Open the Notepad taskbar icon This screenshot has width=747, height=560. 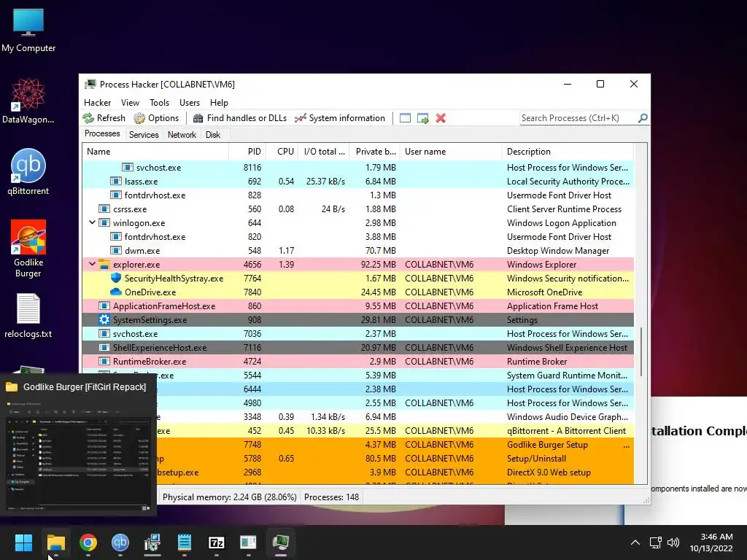(185, 542)
